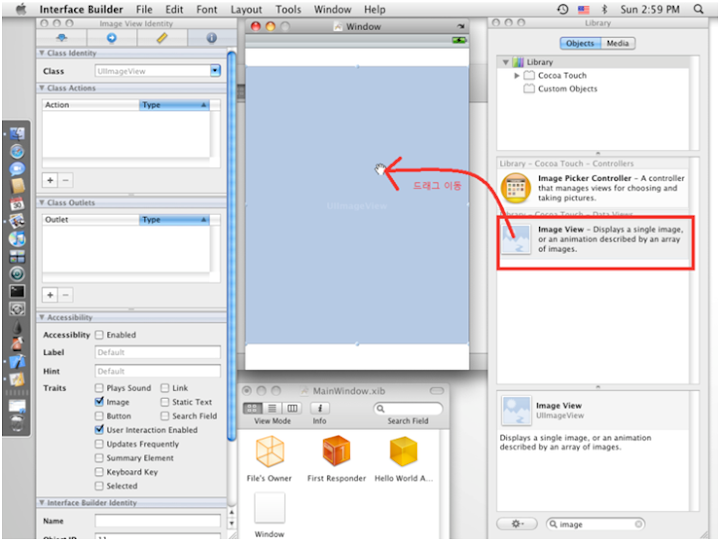Switch MainWindow.xib to column view mode

(x=292, y=408)
